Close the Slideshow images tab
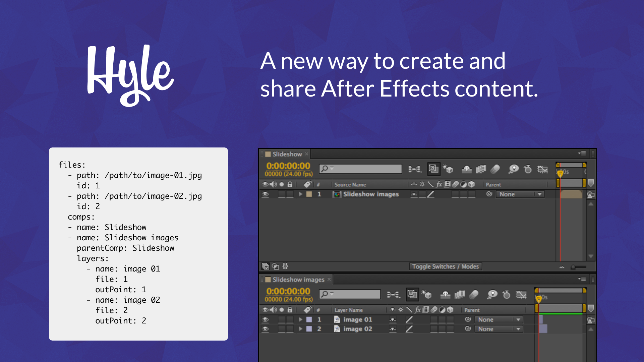 (x=329, y=279)
